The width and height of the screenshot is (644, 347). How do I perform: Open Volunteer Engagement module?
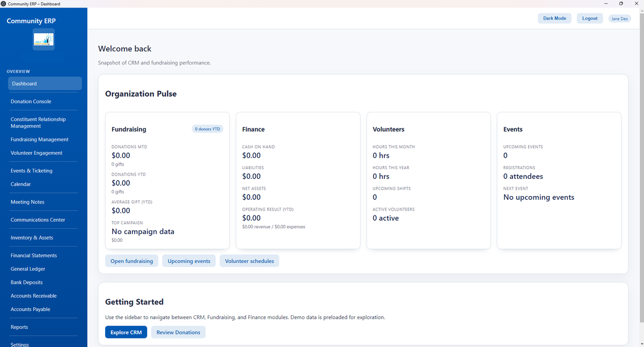point(36,153)
